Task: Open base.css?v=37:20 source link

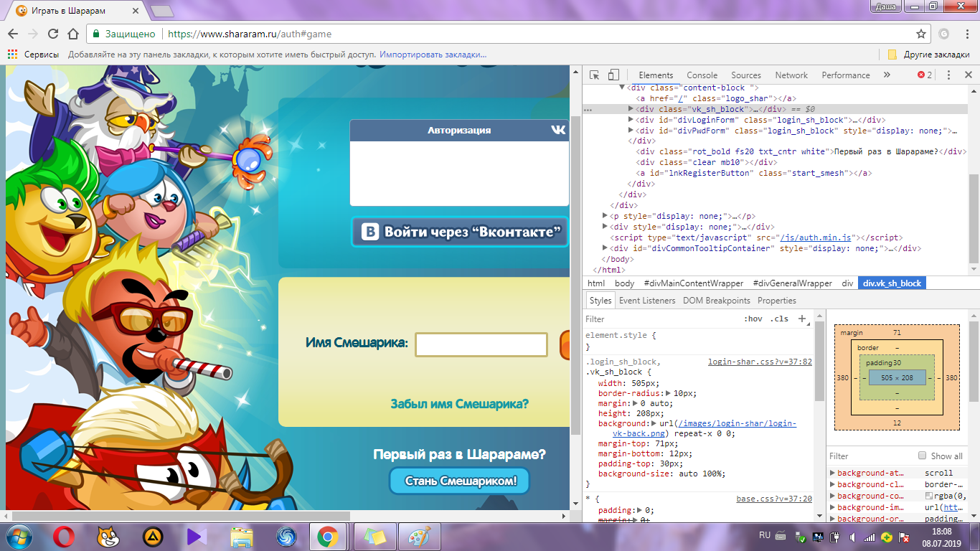Action: coord(774,499)
